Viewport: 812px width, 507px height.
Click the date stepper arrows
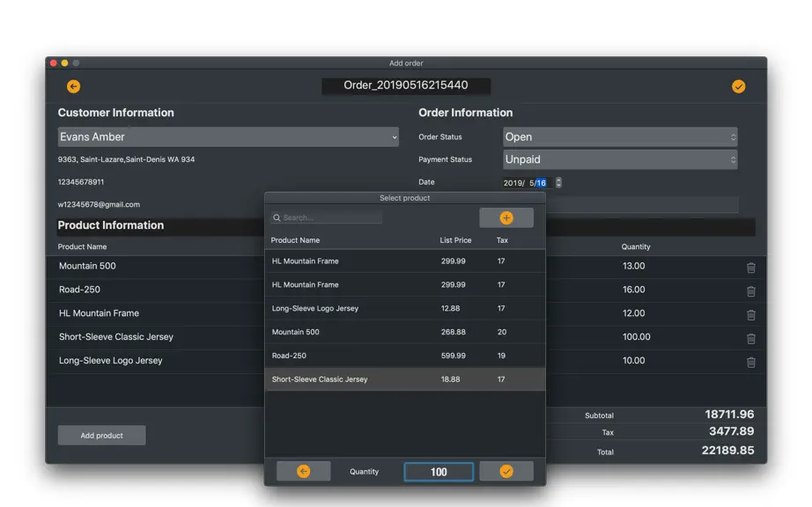pyautogui.click(x=558, y=182)
